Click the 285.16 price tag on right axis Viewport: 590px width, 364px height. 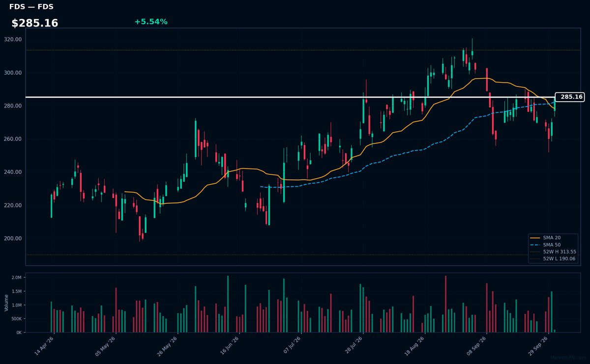click(570, 97)
